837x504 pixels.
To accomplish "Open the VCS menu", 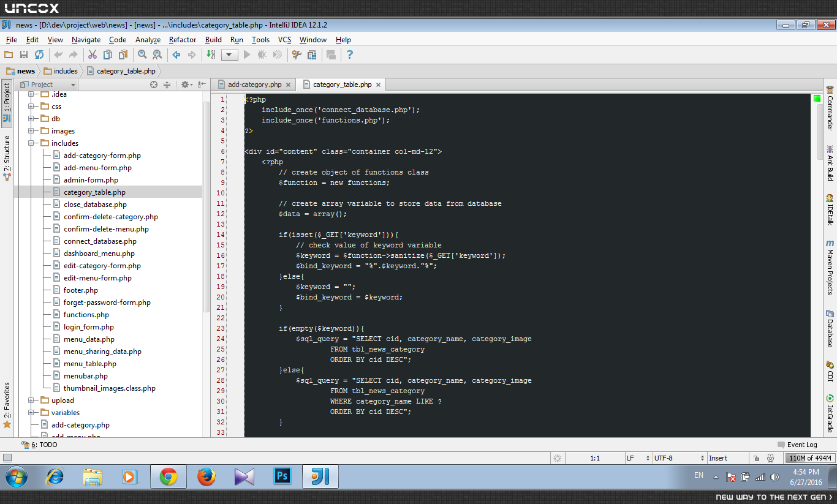I will [284, 40].
